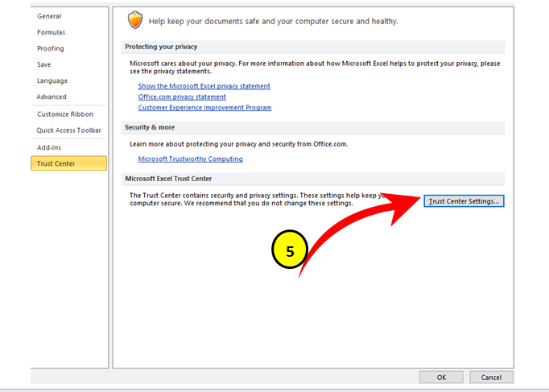
Task: Click the yellow step 5 marker
Action: click(290, 251)
